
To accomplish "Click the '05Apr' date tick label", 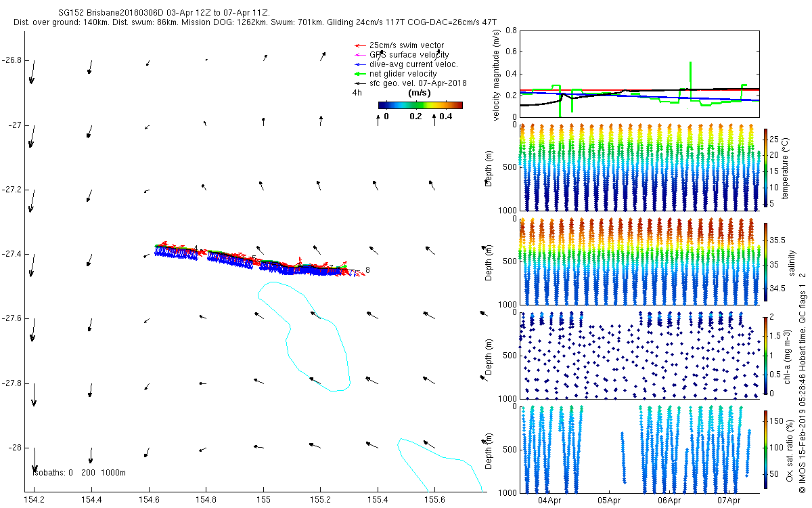I will point(609,501).
